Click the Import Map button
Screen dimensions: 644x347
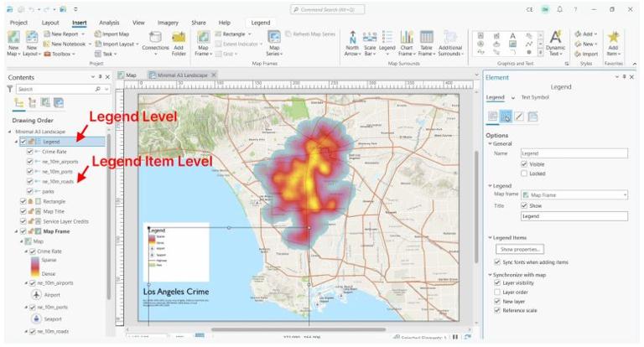tap(112, 34)
